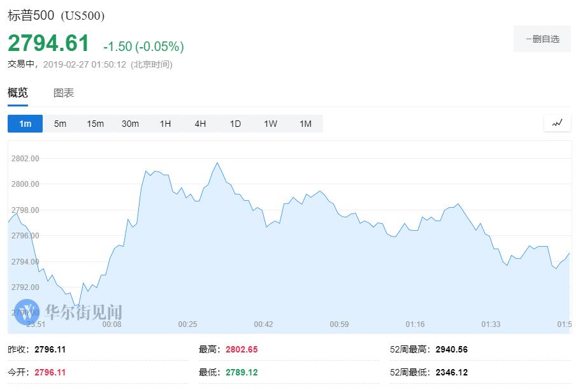Switch to the 图表 tab

pos(64,93)
